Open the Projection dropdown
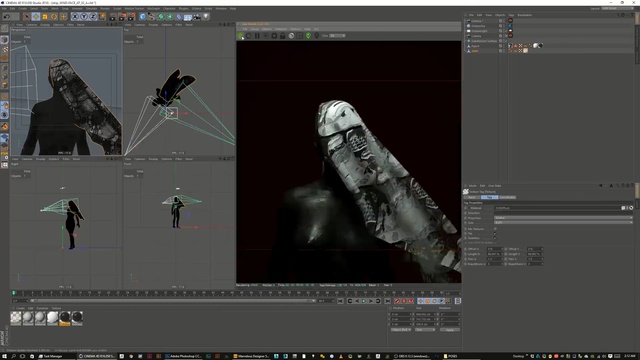Screen dimensions: 640x360 (x=563, y=218)
